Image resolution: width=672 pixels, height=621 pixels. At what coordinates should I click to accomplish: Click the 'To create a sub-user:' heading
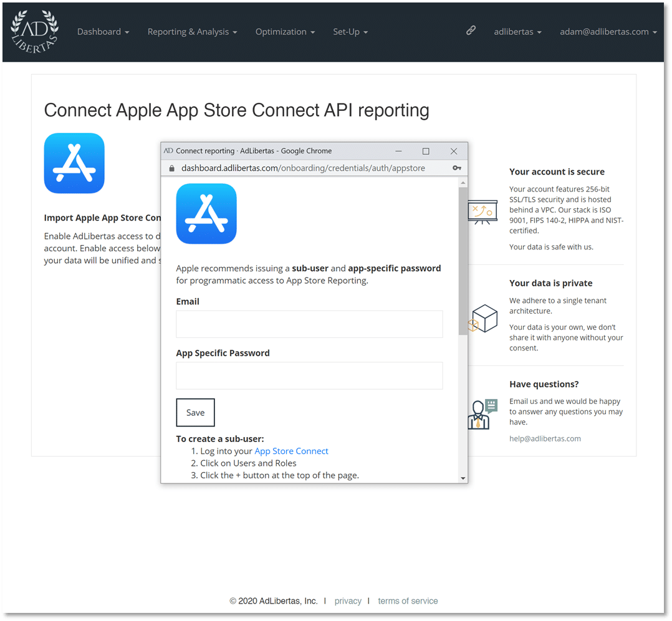point(220,439)
